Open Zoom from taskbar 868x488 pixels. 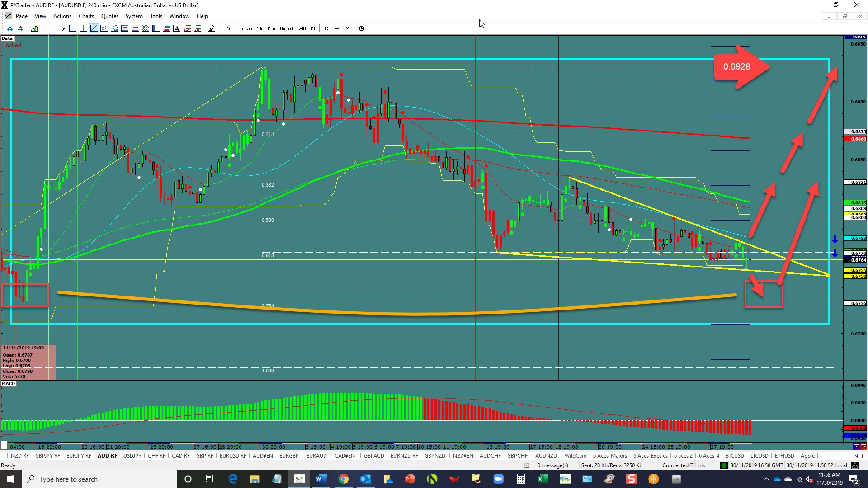tap(498, 479)
